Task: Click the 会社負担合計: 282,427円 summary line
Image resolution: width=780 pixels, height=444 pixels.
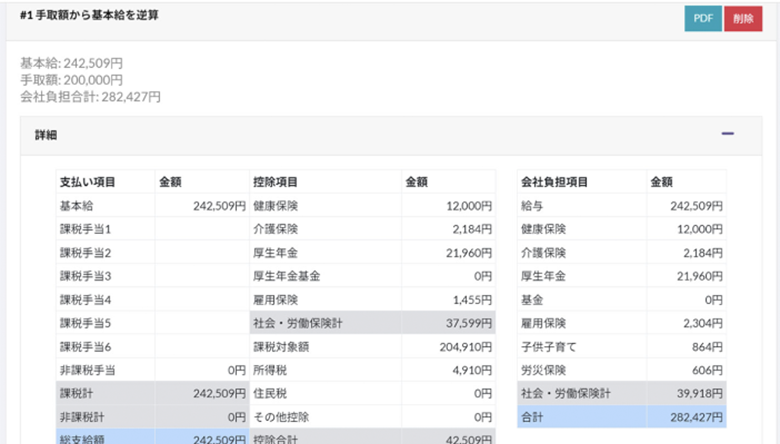Action: click(x=90, y=97)
